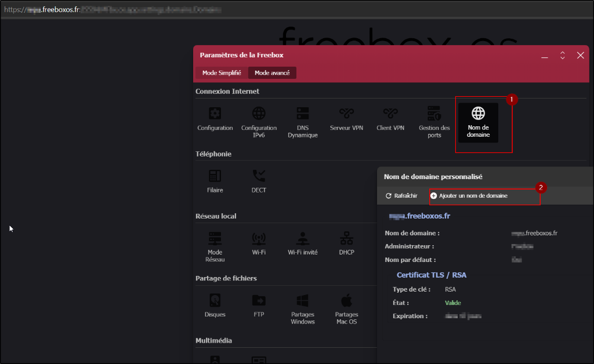
Task: Click the Administrateur label
Action: [410, 246]
